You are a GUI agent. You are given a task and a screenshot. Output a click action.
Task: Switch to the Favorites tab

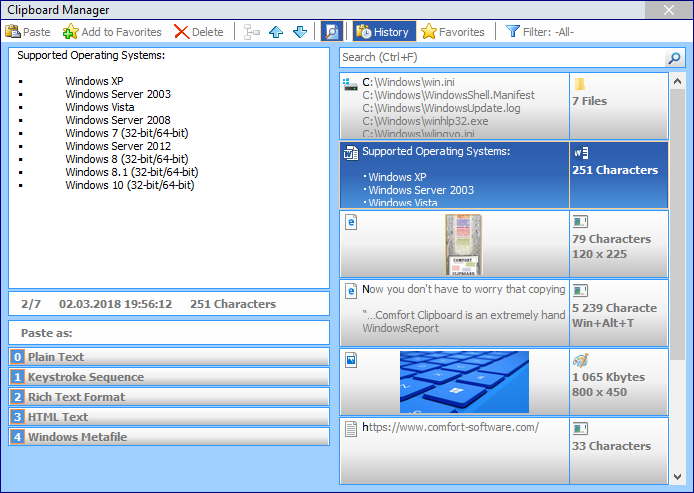(x=453, y=32)
